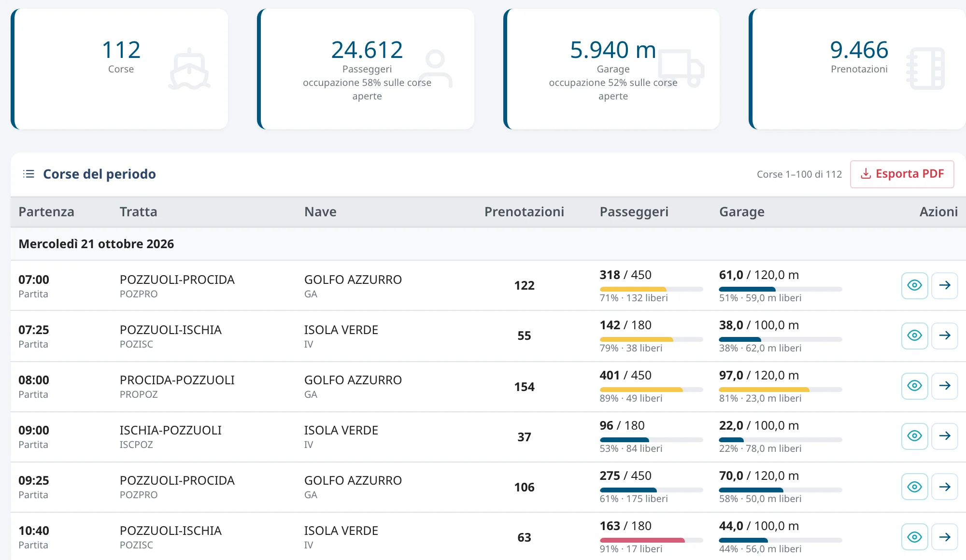The image size is (966, 560).
Task: Follow the arrow for 09:00 ISCHIA-POZZUOLI trip
Action: [x=945, y=436]
